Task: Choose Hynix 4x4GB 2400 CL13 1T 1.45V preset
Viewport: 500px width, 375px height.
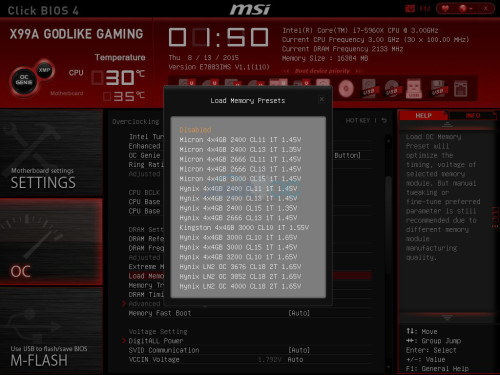Action: (x=238, y=198)
